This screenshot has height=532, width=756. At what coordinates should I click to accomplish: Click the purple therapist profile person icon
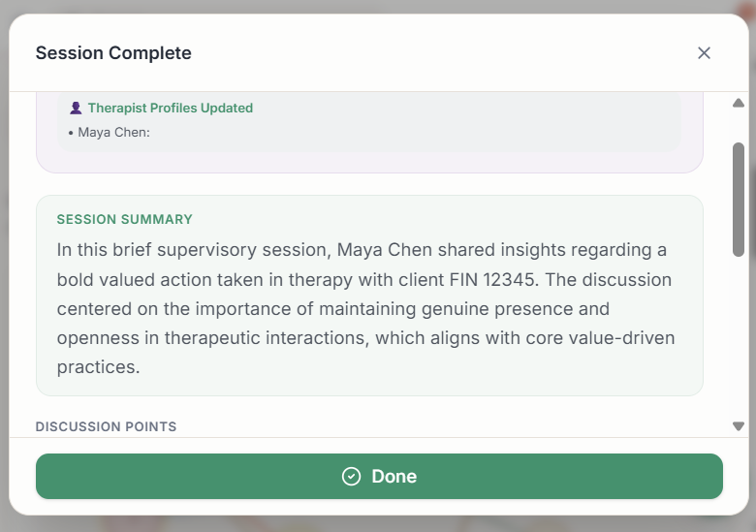click(76, 109)
